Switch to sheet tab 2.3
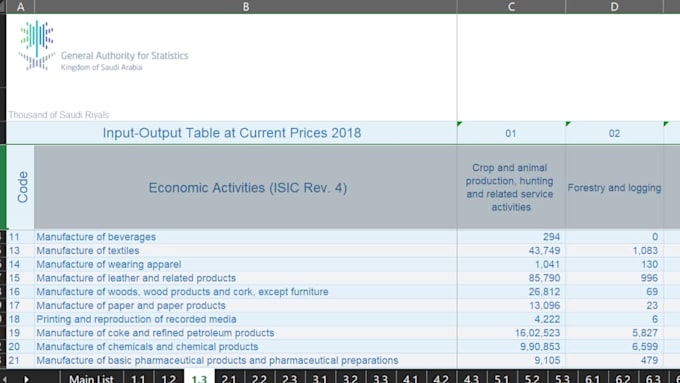680x383 pixels. [290, 377]
